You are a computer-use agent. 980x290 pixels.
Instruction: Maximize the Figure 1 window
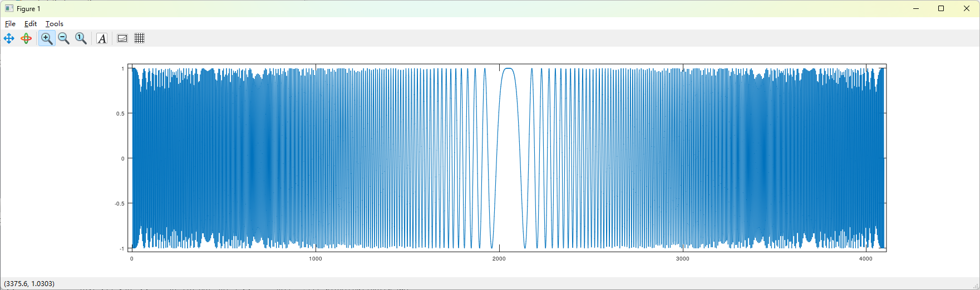pos(941,8)
